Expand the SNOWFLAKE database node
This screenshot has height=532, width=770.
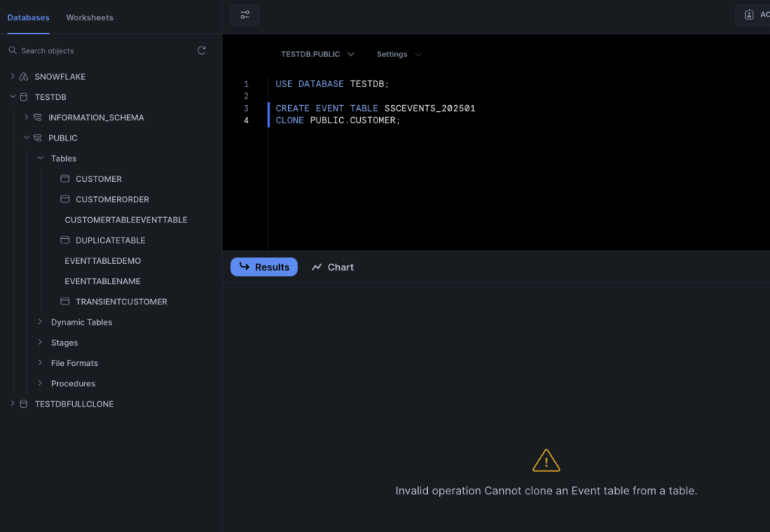[x=12, y=77]
